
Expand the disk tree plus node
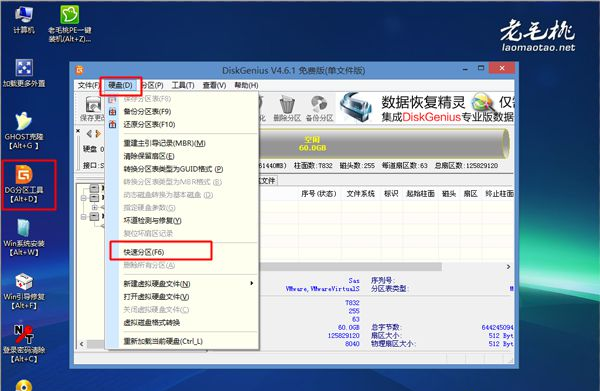(x=95, y=207)
